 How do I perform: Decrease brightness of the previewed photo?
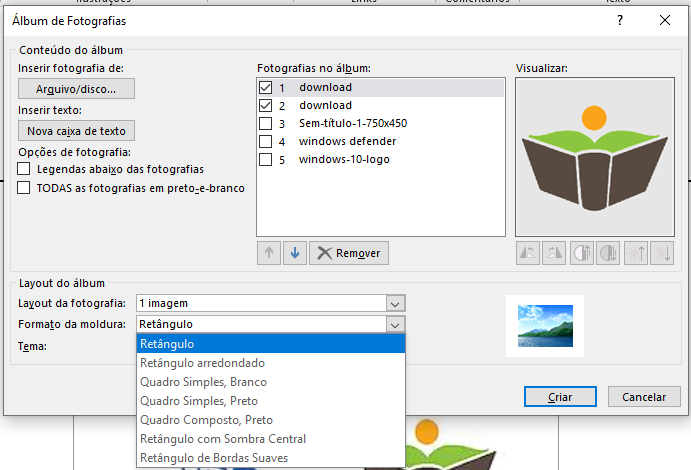pos(661,253)
